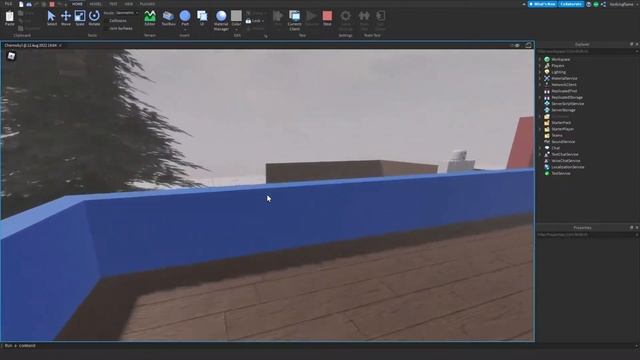Click the help face icon in top right
Viewport: 640px width, 360px height.
point(589,4)
